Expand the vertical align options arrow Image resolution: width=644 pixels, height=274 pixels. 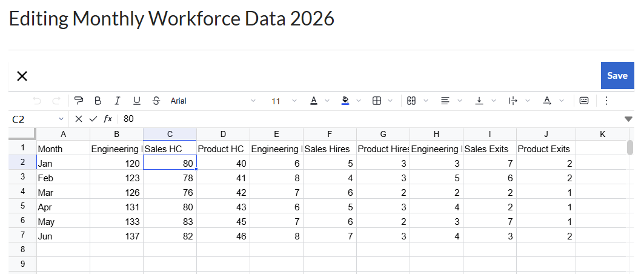coord(493,101)
